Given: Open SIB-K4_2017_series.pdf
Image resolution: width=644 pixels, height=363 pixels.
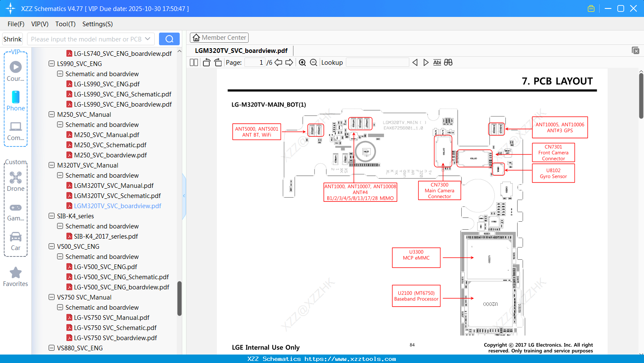Looking at the screenshot, I should (106, 236).
